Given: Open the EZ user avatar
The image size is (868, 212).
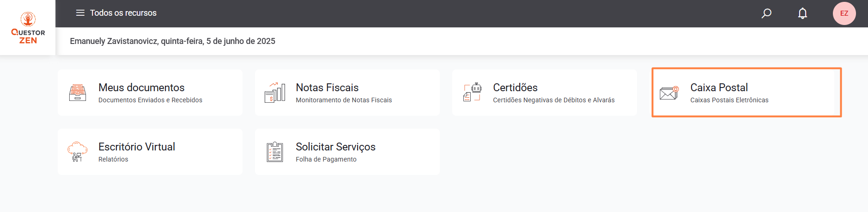Looking at the screenshot, I should [x=844, y=13].
